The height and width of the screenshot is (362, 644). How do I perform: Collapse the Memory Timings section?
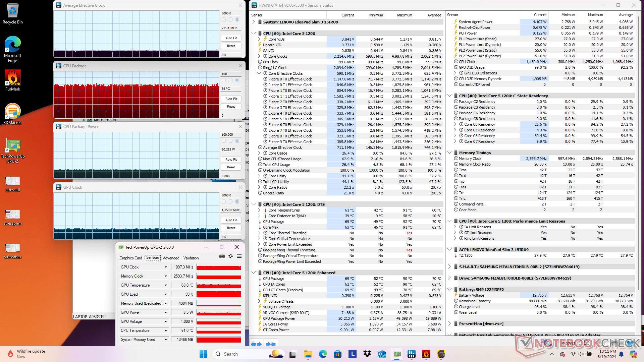[449, 153]
